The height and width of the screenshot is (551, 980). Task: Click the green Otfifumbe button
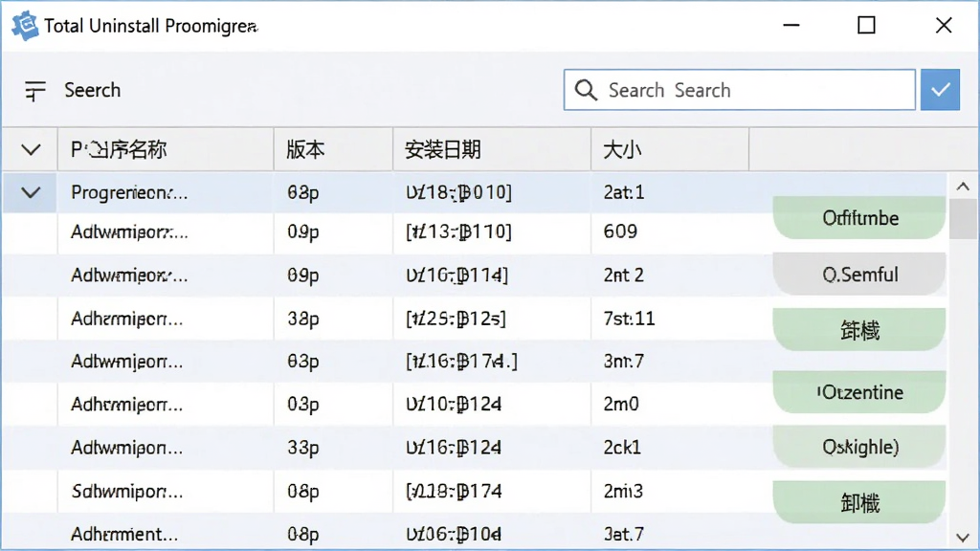[859, 218]
